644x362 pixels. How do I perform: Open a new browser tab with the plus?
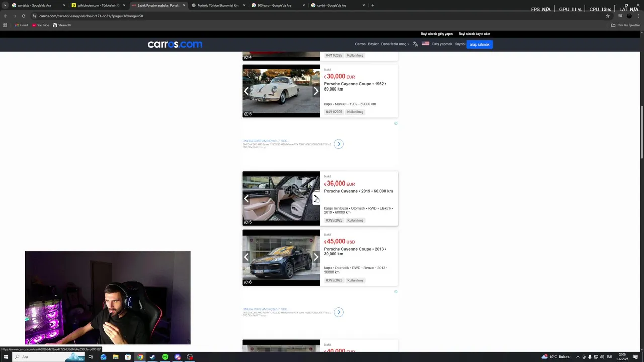pyautogui.click(x=372, y=5)
